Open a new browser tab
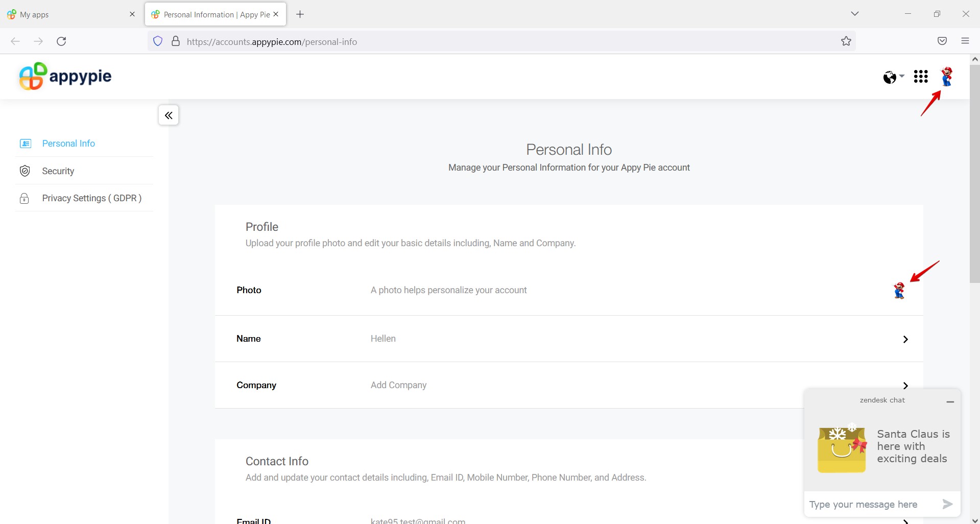 [300, 14]
